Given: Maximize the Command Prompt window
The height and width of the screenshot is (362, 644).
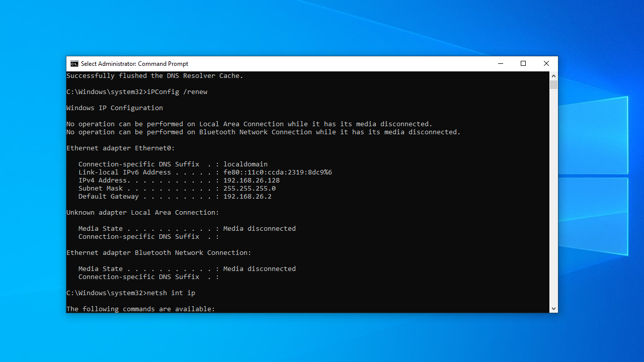Looking at the screenshot, I should coord(523,64).
